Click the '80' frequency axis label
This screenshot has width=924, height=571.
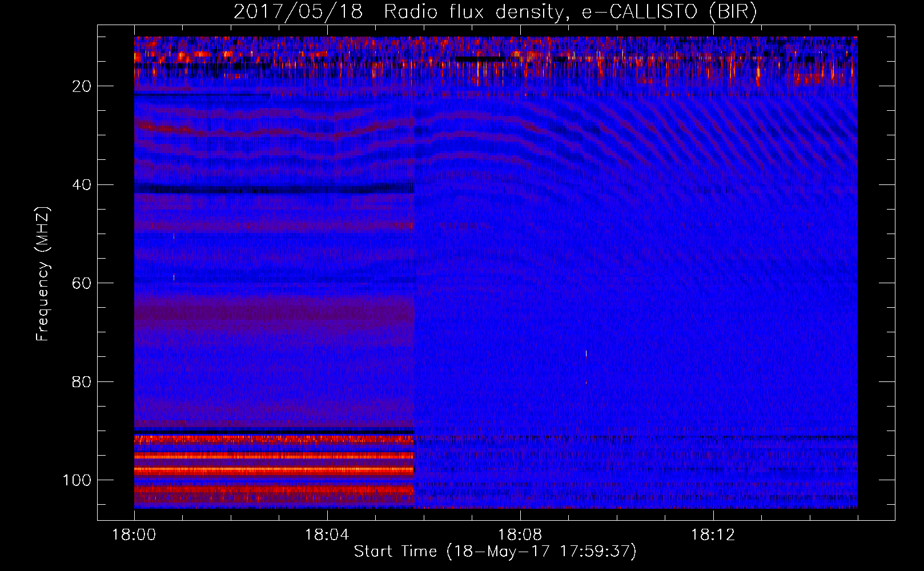[82, 381]
